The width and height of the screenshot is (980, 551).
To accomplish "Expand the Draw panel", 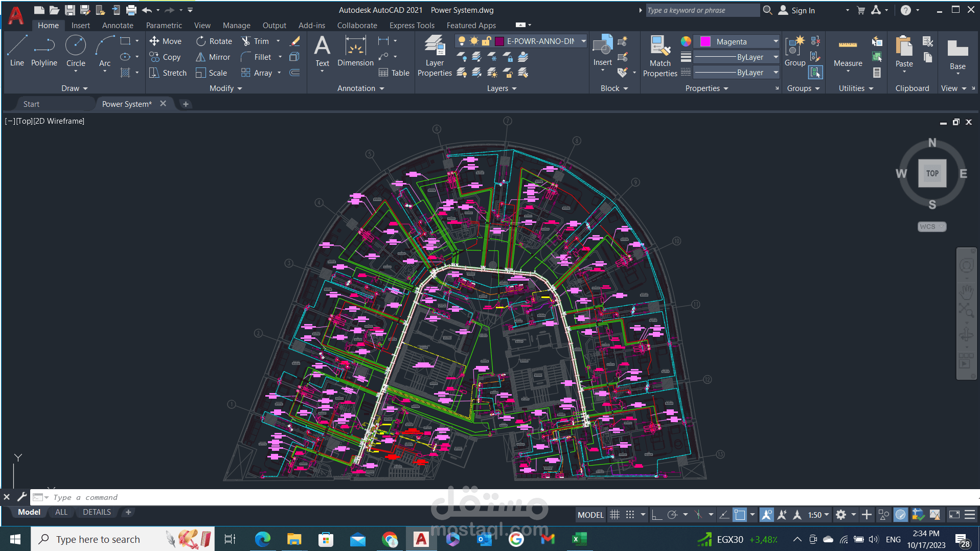I will pyautogui.click(x=75, y=88).
